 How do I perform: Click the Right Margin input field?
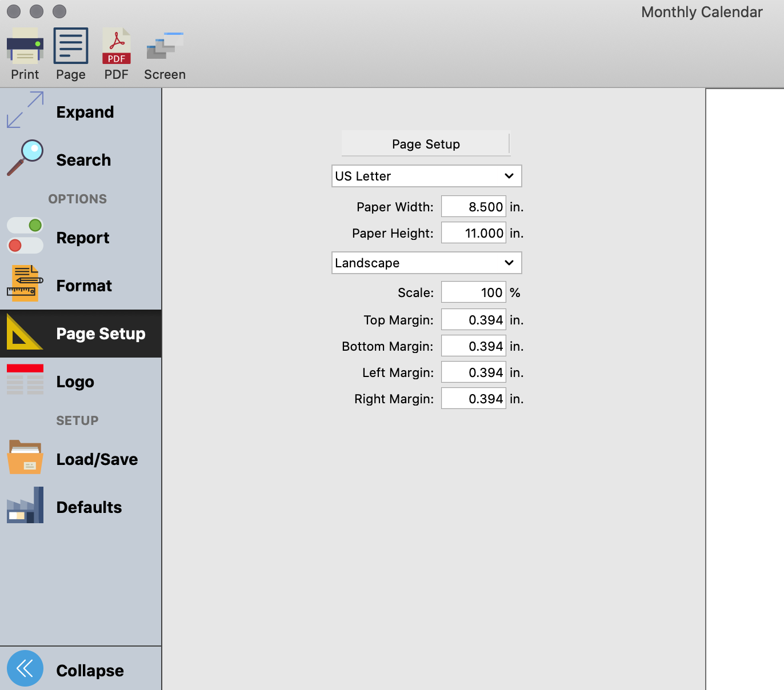point(473,399)
